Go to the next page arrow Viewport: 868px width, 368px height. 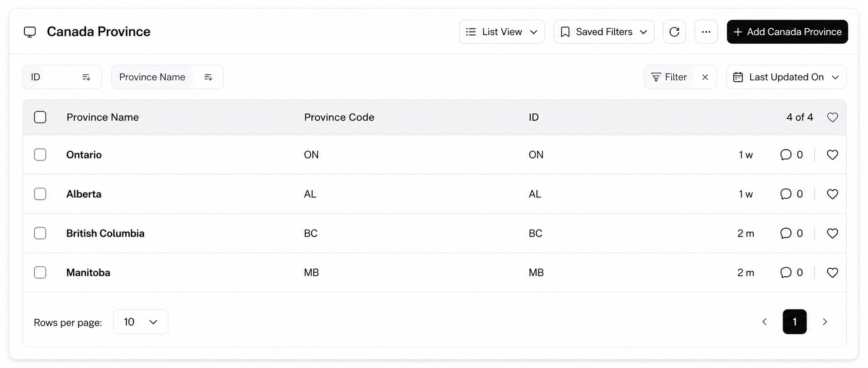coord(825,322)
